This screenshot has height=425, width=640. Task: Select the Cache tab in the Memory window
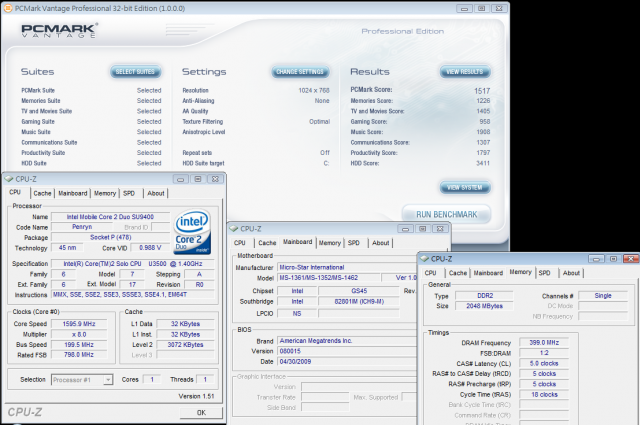click(458, 273)
